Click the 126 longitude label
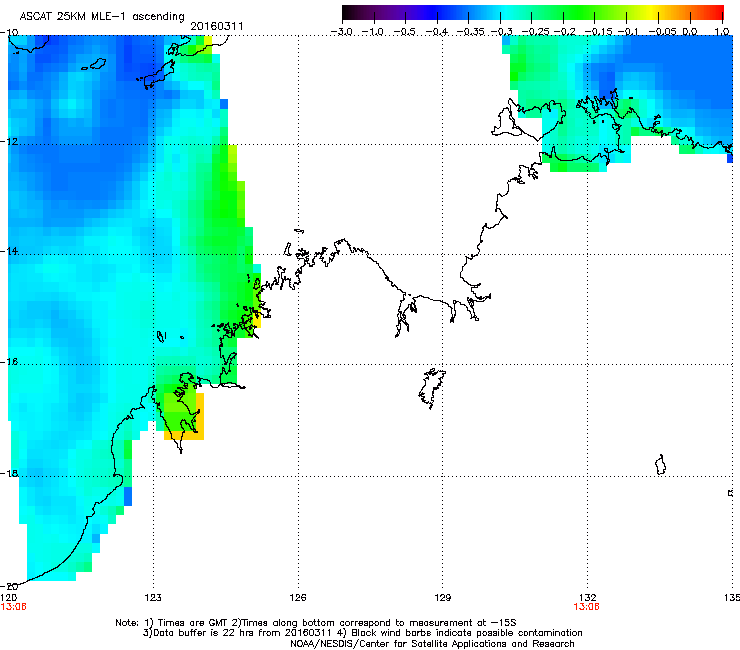740x650 pixels. point(298,598)
